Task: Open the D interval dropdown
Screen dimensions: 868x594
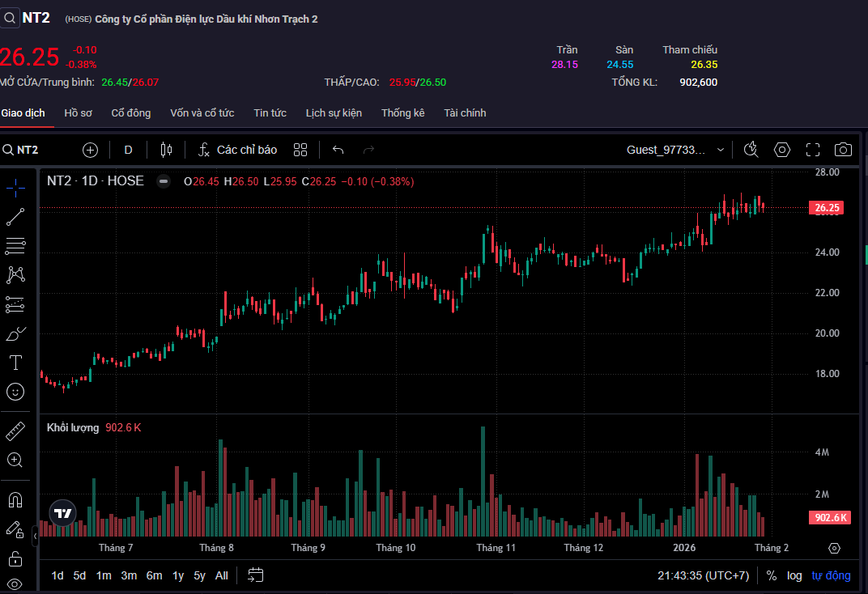Action: (128, 150)
